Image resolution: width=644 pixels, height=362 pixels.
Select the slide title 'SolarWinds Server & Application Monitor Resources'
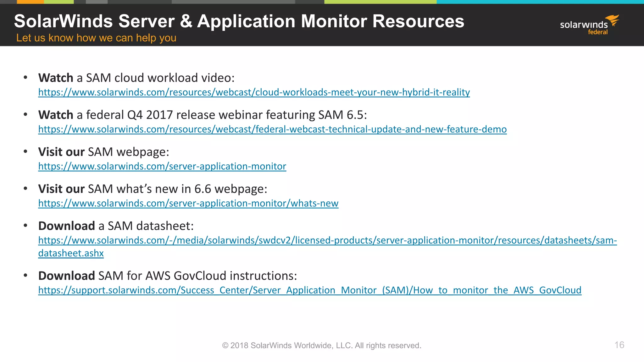(x=239, y=21)
